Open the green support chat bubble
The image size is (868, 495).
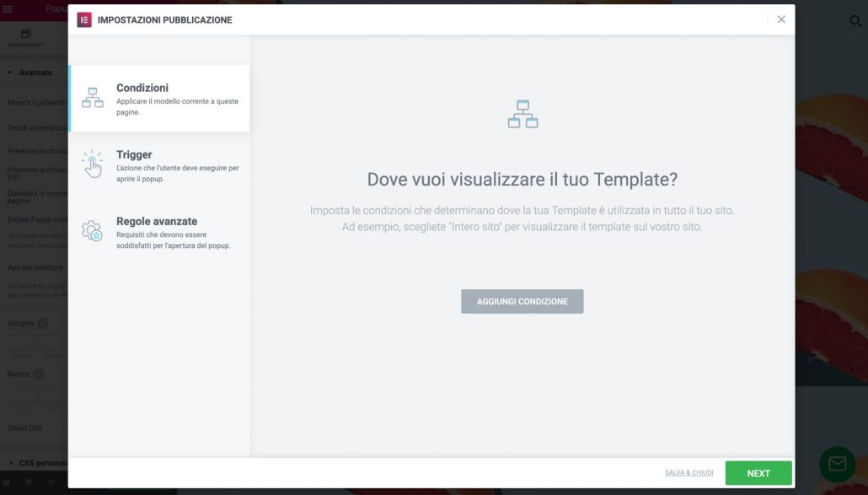pyautogui.click(x=837, y=463)
